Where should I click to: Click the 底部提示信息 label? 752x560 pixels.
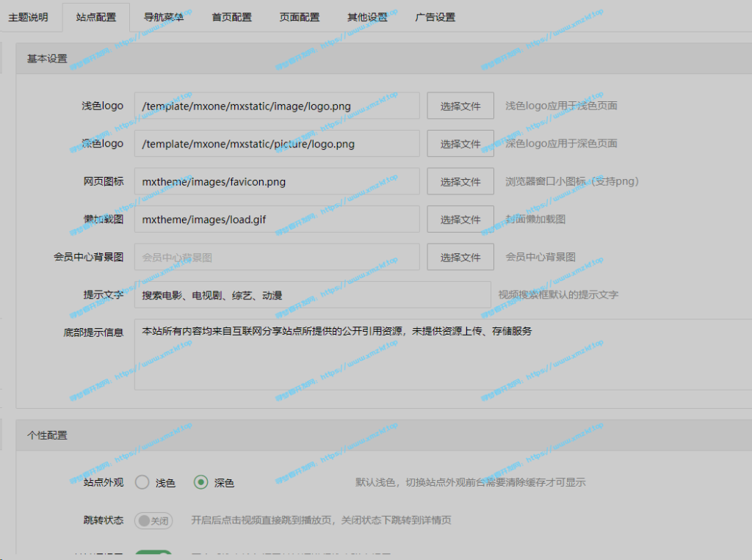click(93, 332)
